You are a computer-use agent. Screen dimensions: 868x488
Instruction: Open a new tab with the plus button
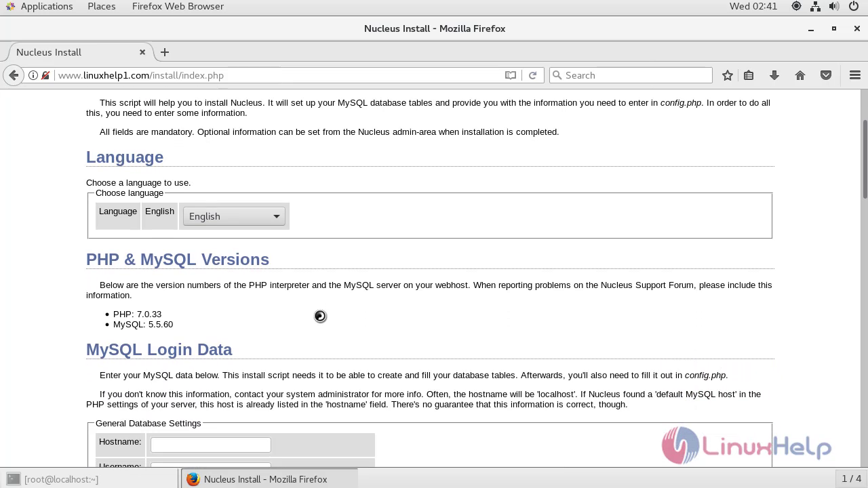[x=165, y=52]
